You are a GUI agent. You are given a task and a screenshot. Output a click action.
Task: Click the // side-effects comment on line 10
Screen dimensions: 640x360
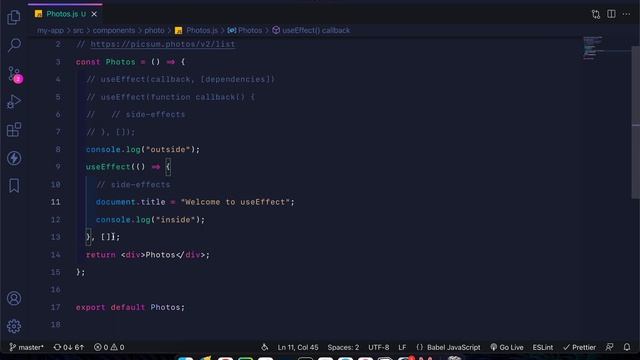click(133, 184)
